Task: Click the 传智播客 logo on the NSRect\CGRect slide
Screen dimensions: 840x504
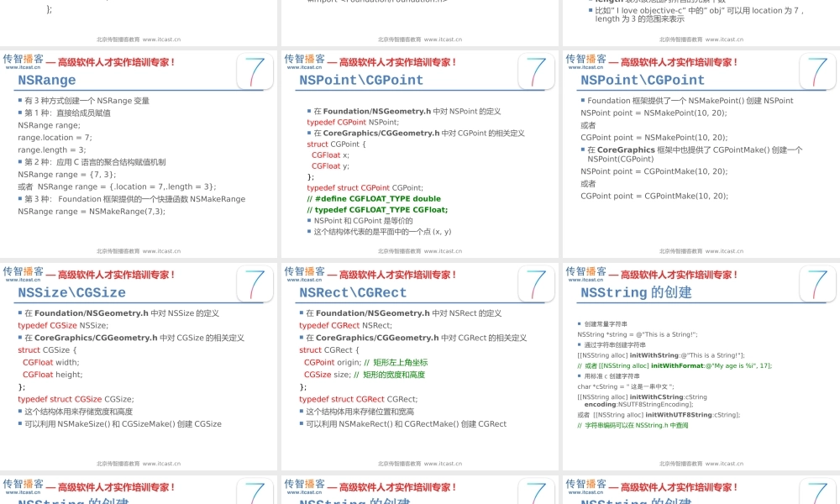Action: coord(304,274)
